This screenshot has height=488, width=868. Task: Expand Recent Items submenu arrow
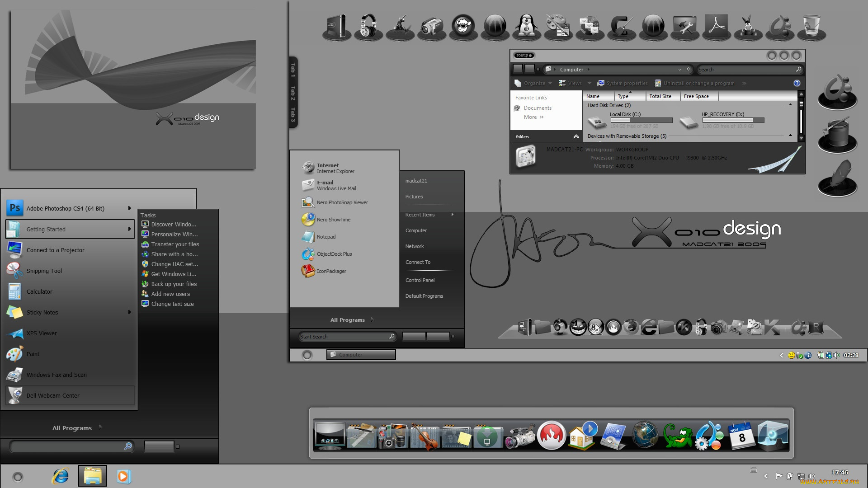[x=452, y=214]
